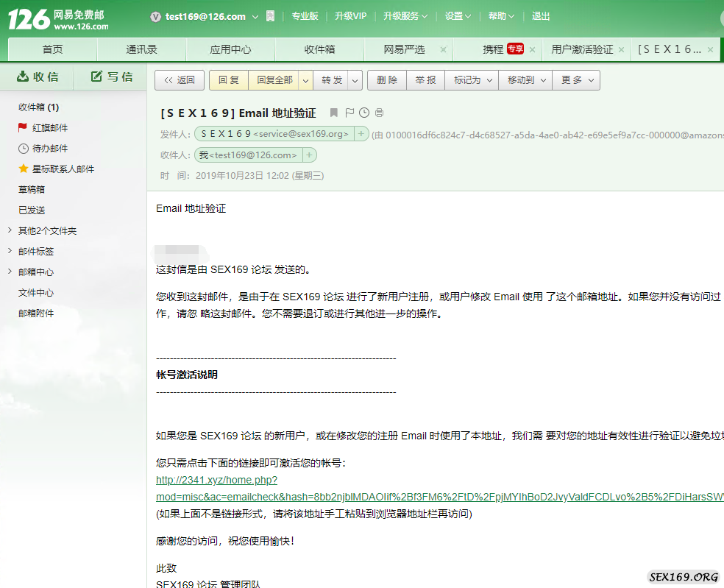Print the email using the printer icon
This screenshot has height=588, width=724.
click(x=379, y=113)
